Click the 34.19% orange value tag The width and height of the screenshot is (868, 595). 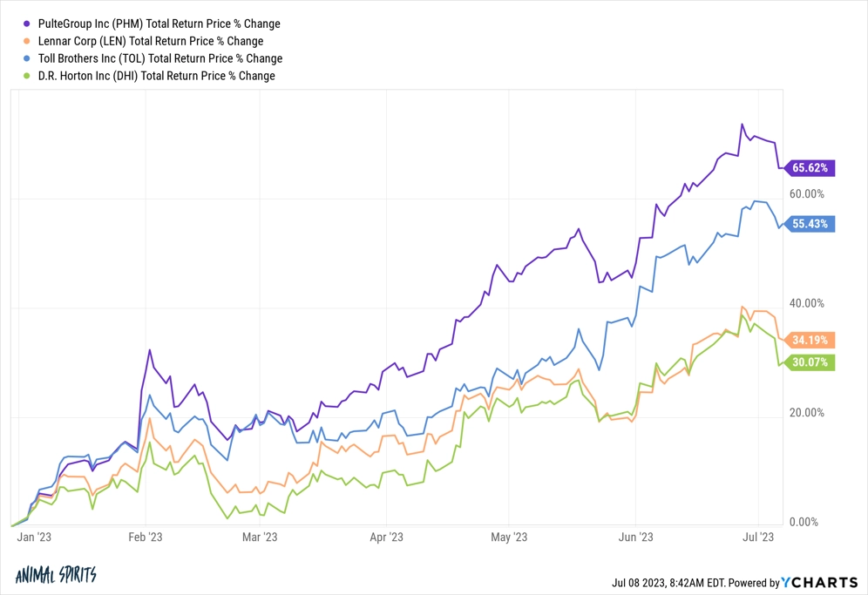810,340
